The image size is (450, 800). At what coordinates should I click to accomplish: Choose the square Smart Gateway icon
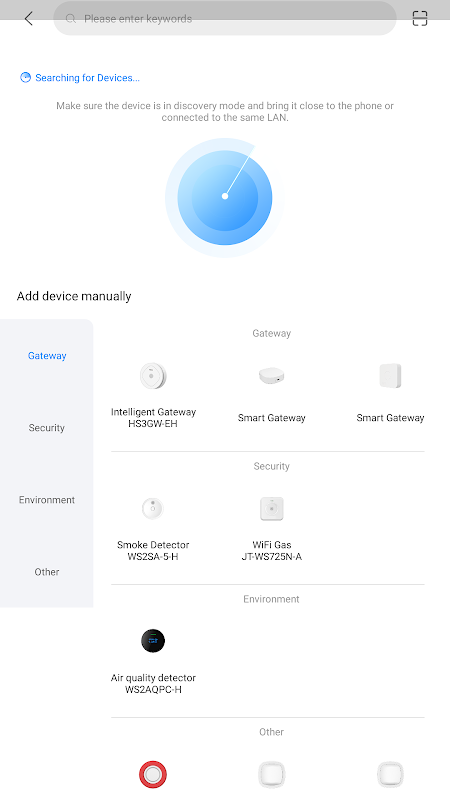[x=390, y=376]
